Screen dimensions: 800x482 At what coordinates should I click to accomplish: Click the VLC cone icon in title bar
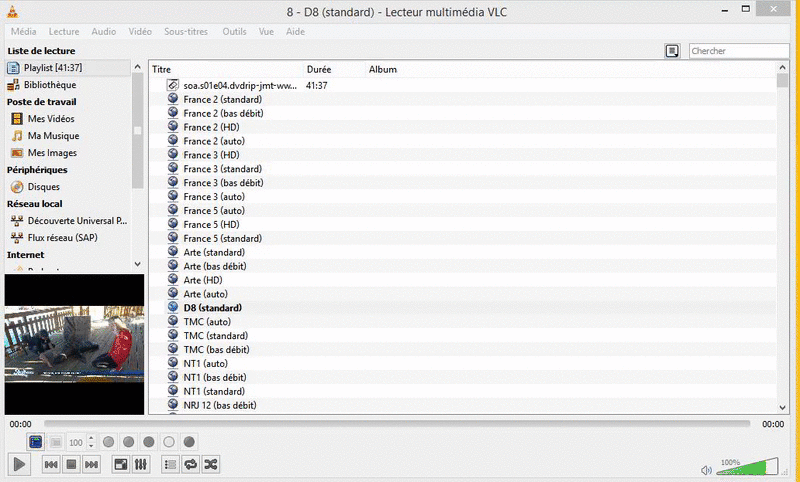tap(12, 11)
